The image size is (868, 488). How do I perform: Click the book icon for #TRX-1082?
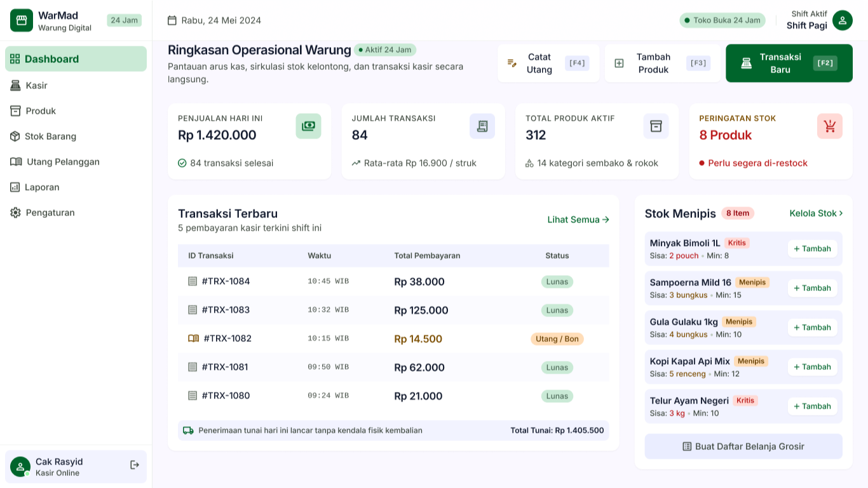[194, 338]
